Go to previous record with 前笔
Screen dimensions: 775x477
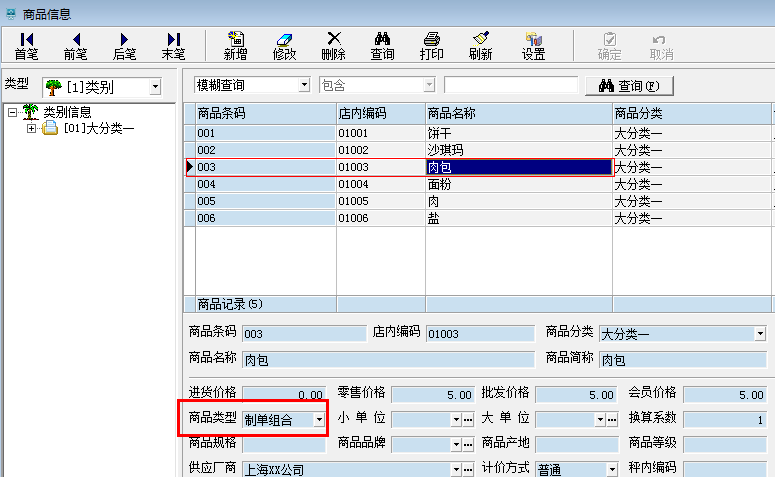click(x=76, y=46)
